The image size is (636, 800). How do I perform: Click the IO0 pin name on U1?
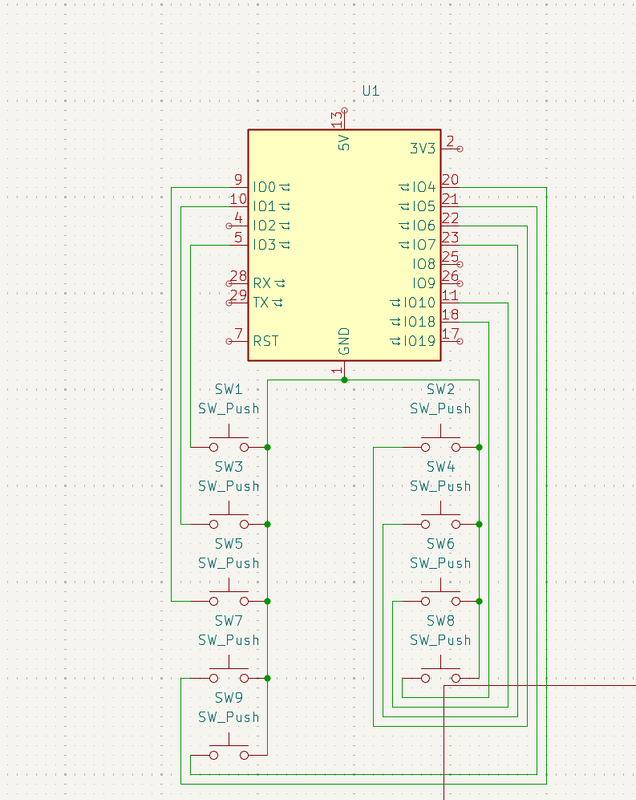[x=264, y=187]
